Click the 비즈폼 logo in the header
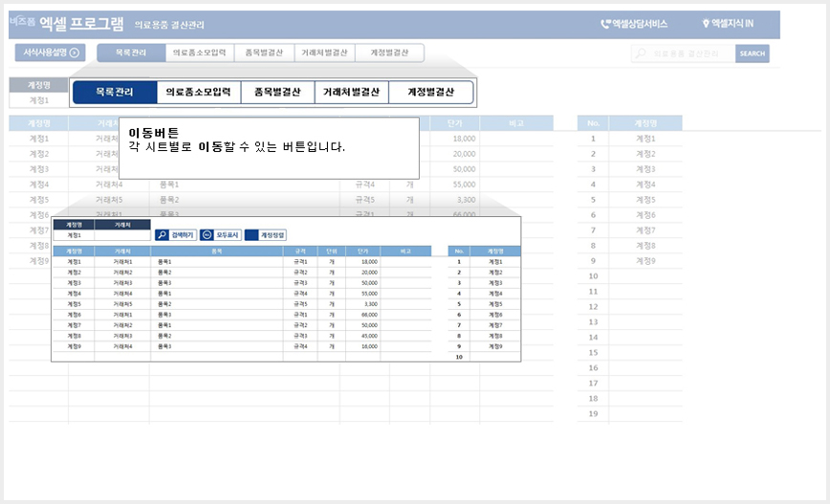The width and height of the screenshot is (830, 504). point(22,22)
